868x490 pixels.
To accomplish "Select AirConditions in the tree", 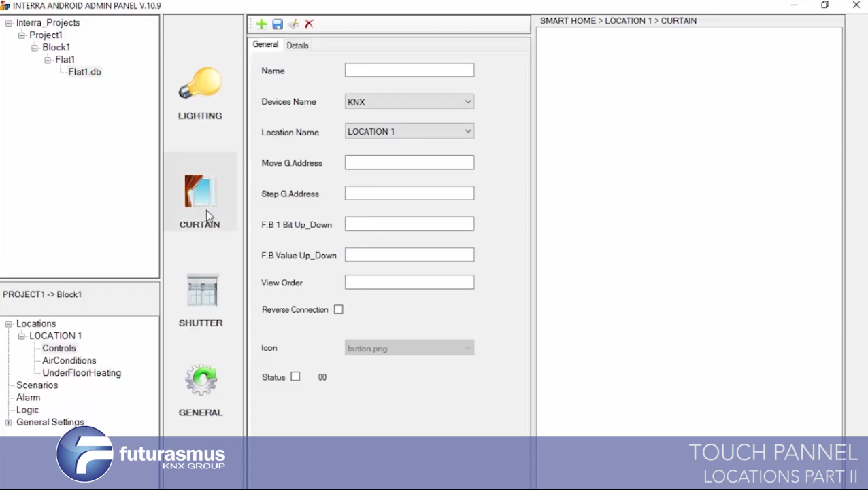I will click(x=69, y=361).
